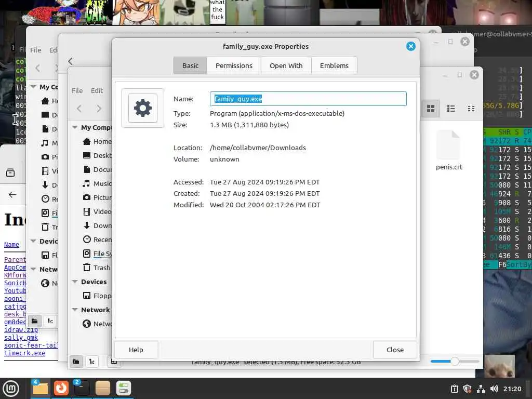Open the timecrk.exe link in browser
The width and height of the screenshot is (532, 399).
click(x=25, y=353)
